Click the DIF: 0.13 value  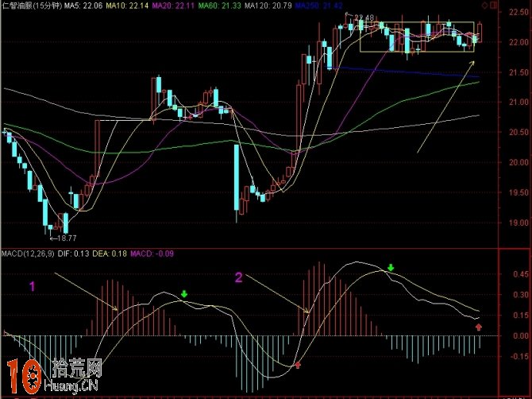pos(73,254)
